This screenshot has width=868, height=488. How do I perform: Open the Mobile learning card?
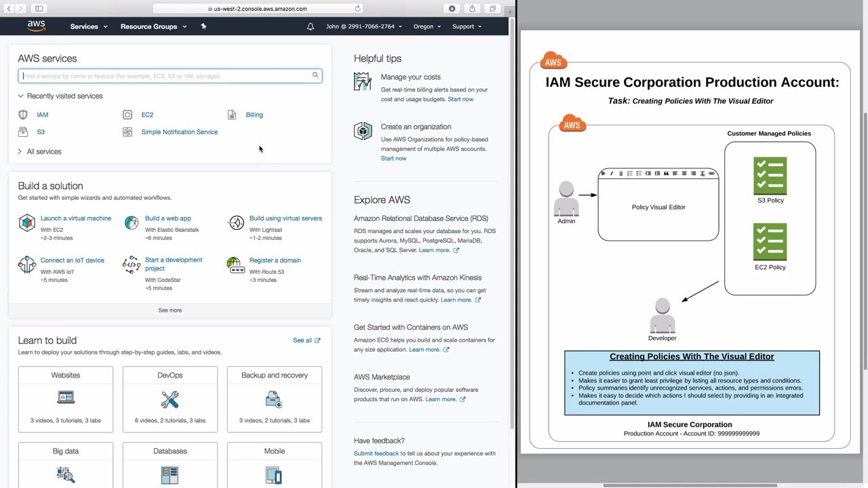[275, 465]
